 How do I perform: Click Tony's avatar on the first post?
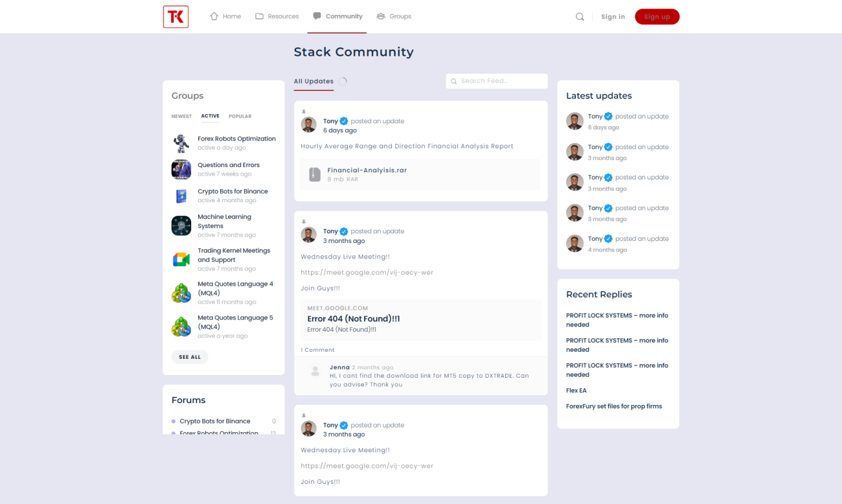(309, 125)
